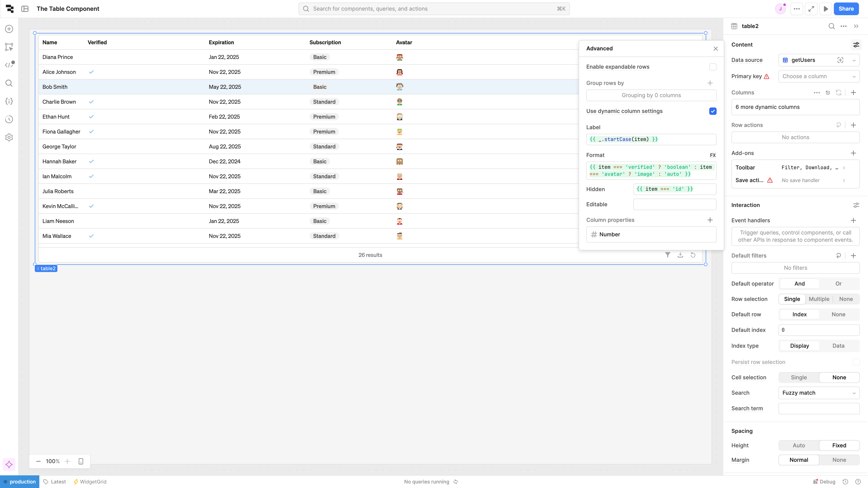This screenshot has width=868, height=488.
Task: Disable Use dynamic column settings
Action: tap(713, 111)
